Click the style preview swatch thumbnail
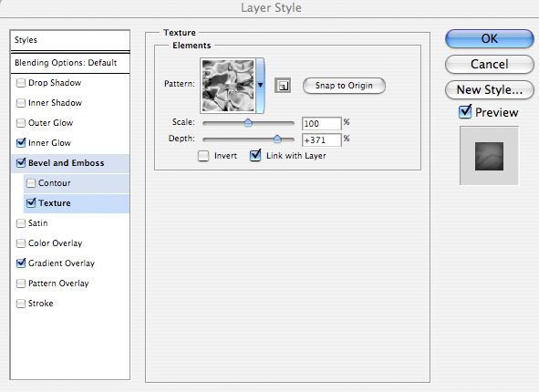The image size is (539, 392). pos(489,156)
